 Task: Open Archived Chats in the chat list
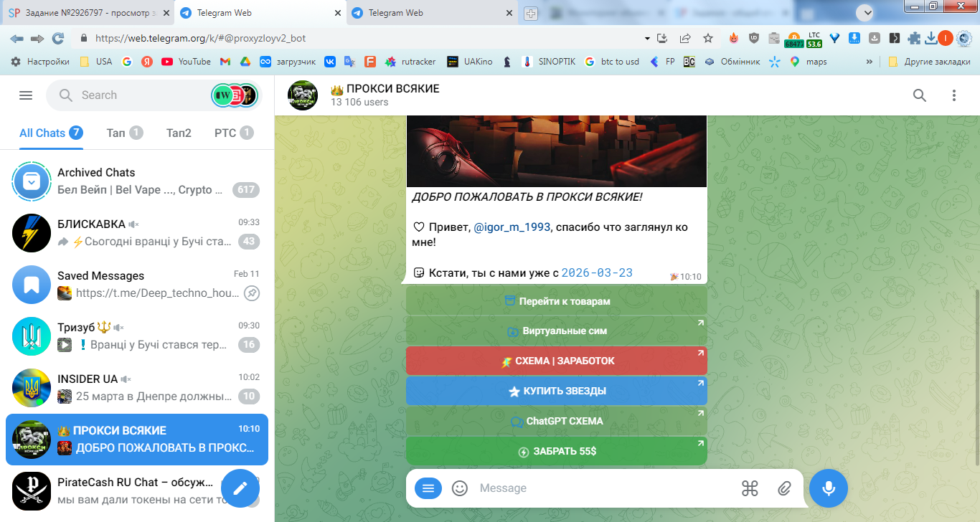[137, 181]
